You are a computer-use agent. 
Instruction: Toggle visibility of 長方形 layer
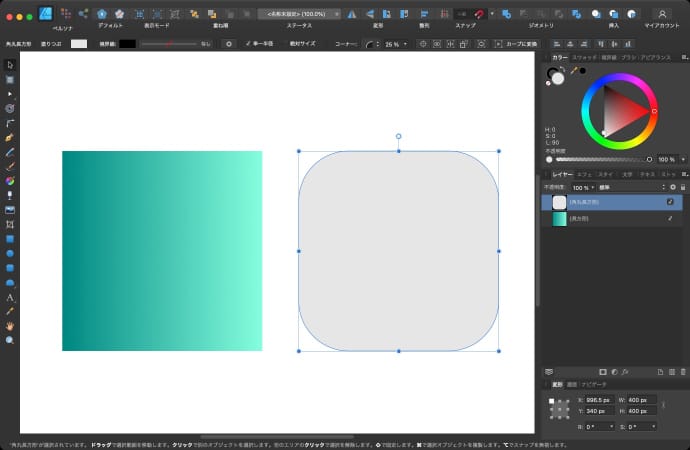[670, 218]
